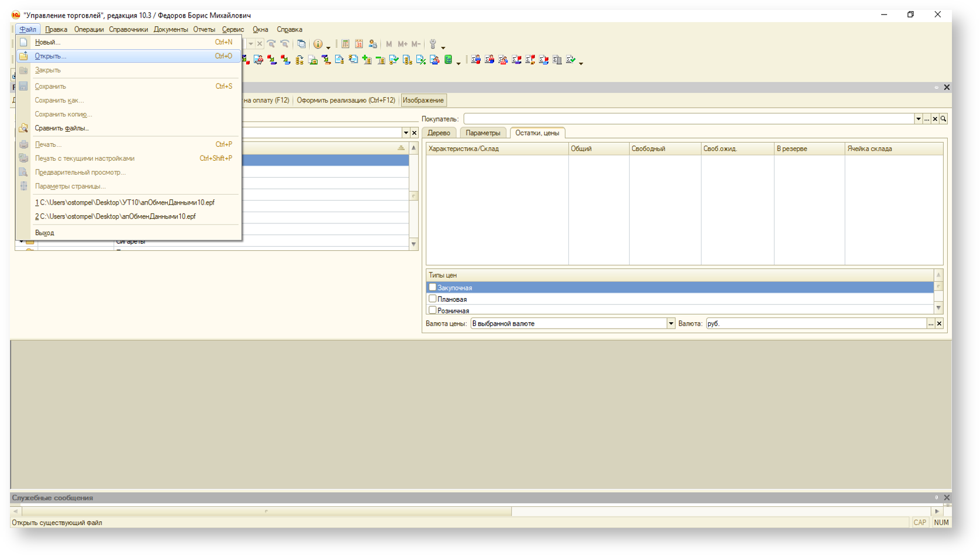This screenshot has height=556, width=980.
Task: Click the M+ memory add button
Action: tap(402, 44)
